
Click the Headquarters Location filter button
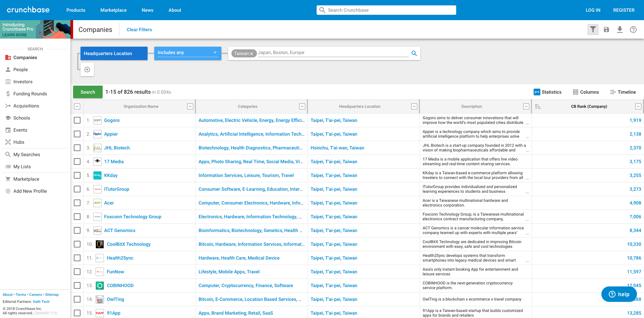point(114,53)
